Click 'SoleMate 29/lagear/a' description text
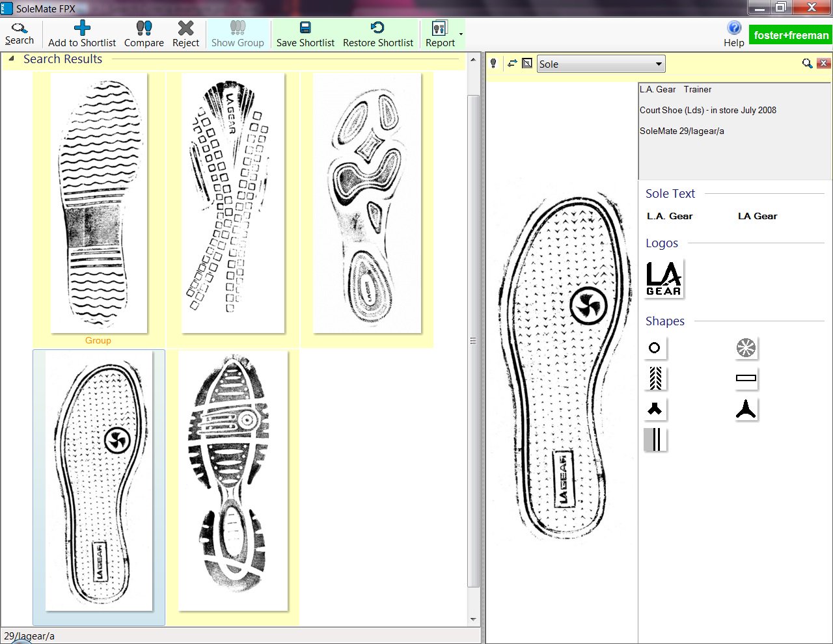 [x=682, y=131]
